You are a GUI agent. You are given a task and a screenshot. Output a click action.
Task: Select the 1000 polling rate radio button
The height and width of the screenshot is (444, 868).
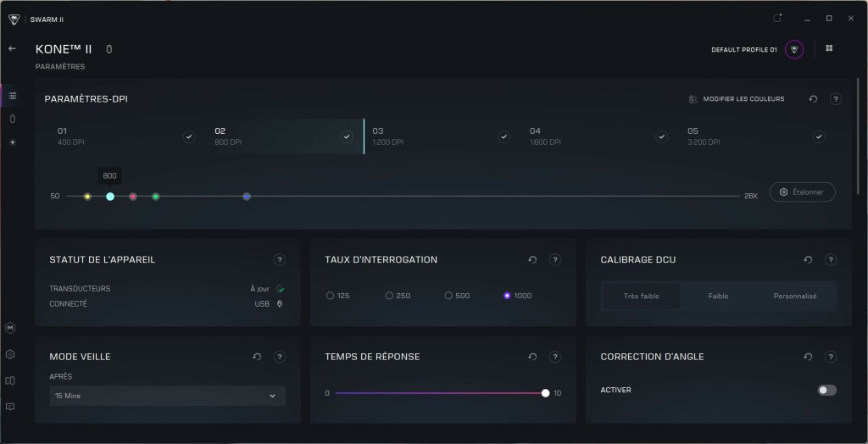[x=507, y=296]
